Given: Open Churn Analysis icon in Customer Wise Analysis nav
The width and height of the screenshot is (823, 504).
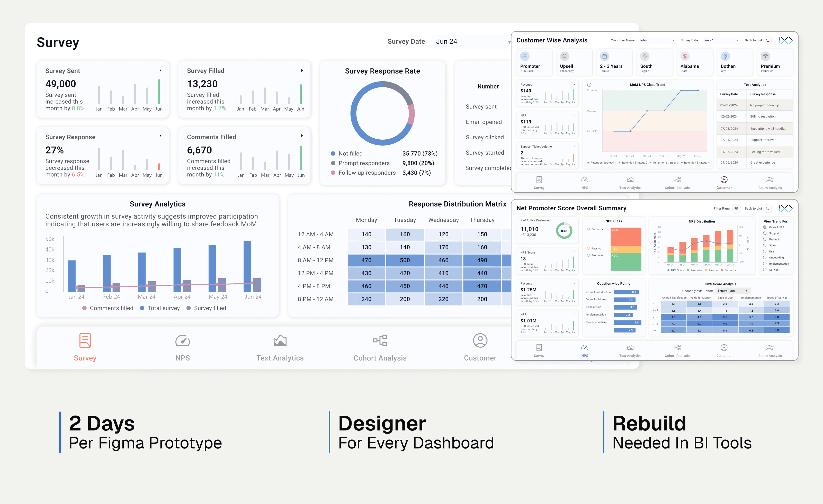Looking at the screenshot, I should [x=770, y=180].
